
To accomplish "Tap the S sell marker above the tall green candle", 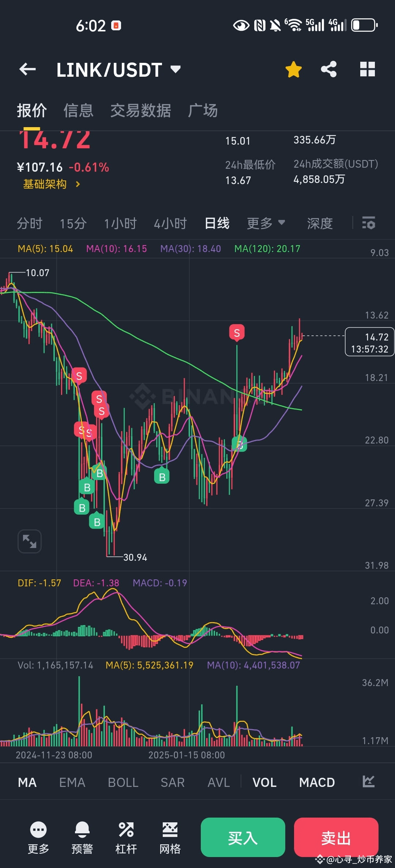I will [237, 333].
